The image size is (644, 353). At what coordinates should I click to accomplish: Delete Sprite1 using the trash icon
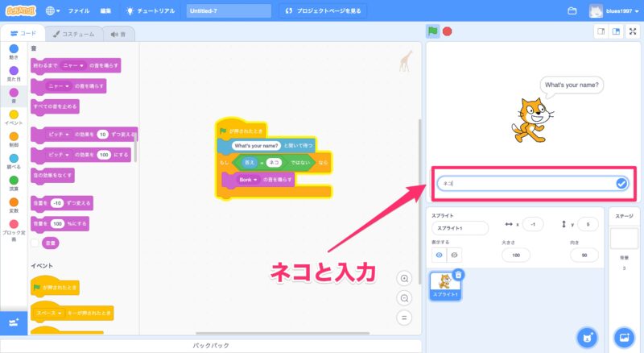458,275
